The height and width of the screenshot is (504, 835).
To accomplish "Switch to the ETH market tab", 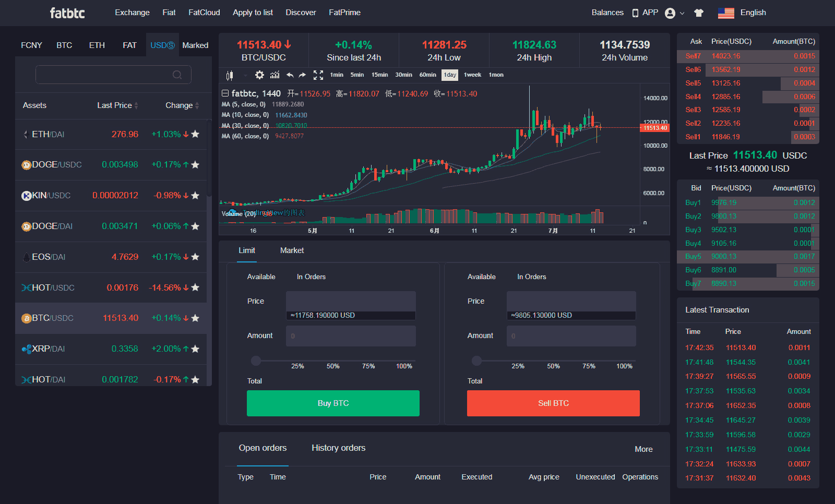I will (97, 45).
